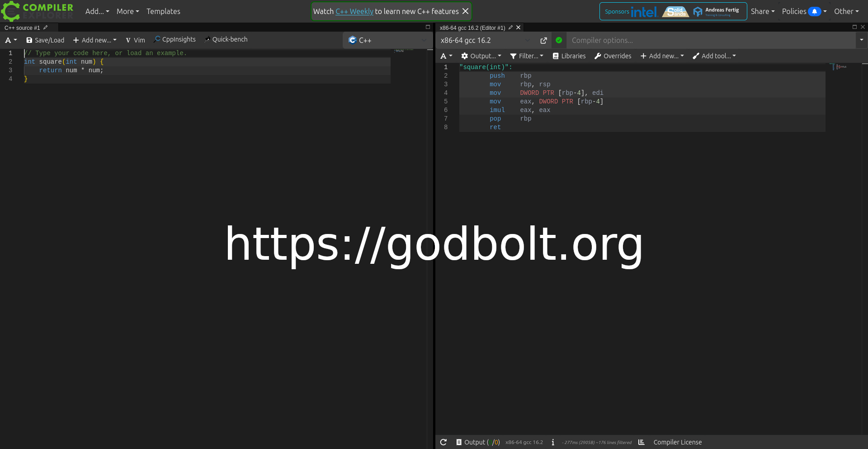
Task: Open the editor Add new... menu
Action: click(x=95, y=40)
